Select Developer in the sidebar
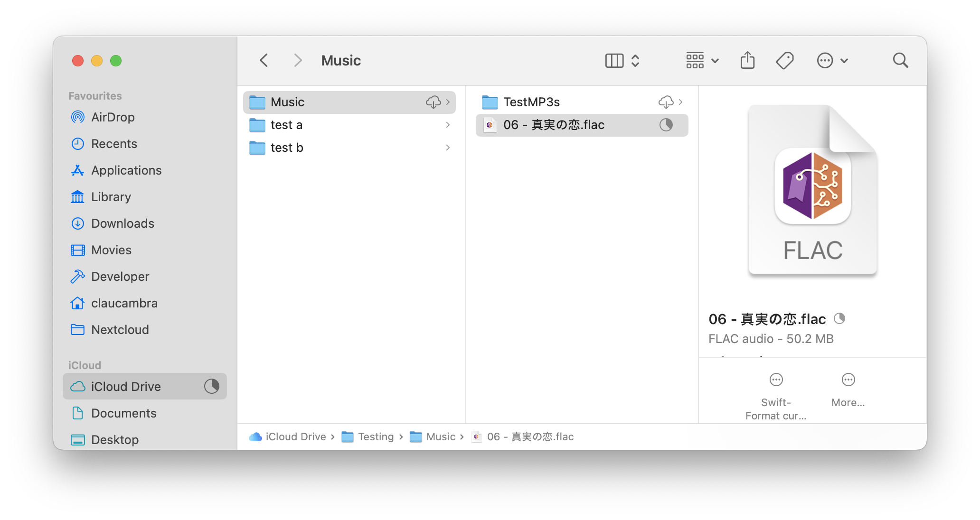980x520 pixels. [145, 277]
